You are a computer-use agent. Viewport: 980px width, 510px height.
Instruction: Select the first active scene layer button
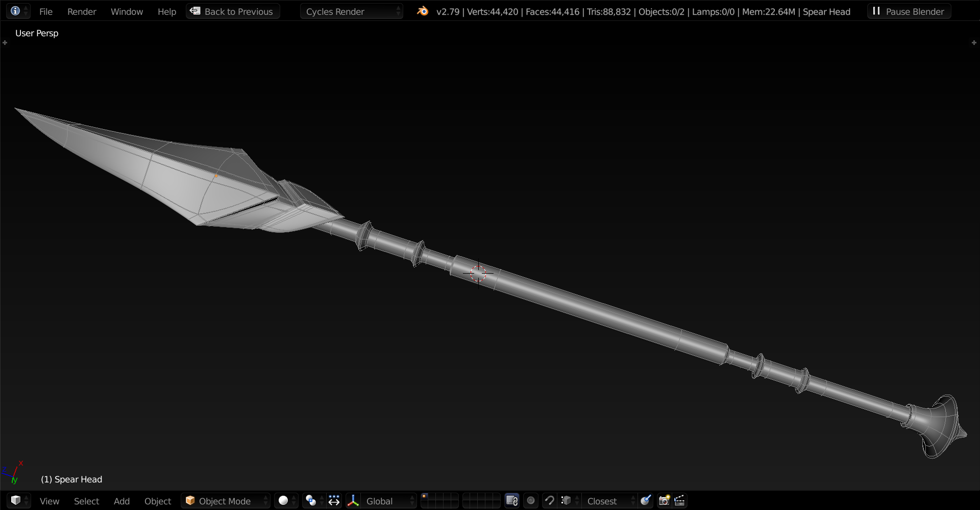coord(425,497)
